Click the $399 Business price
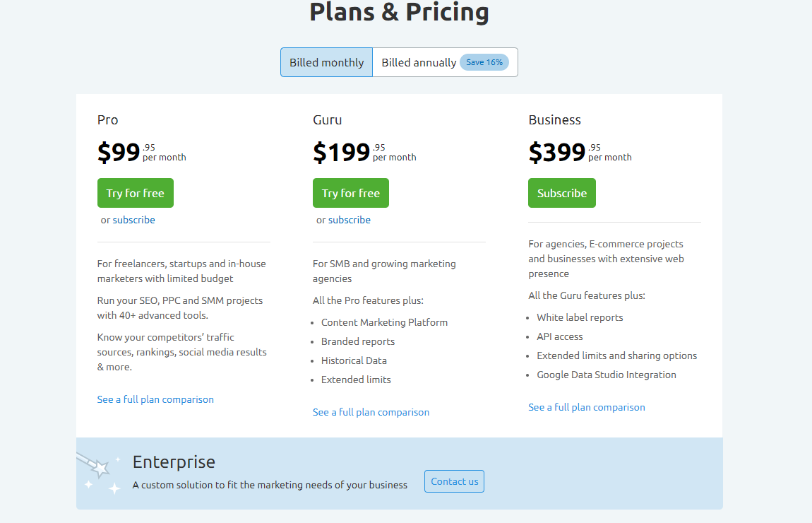 [557, 152]
